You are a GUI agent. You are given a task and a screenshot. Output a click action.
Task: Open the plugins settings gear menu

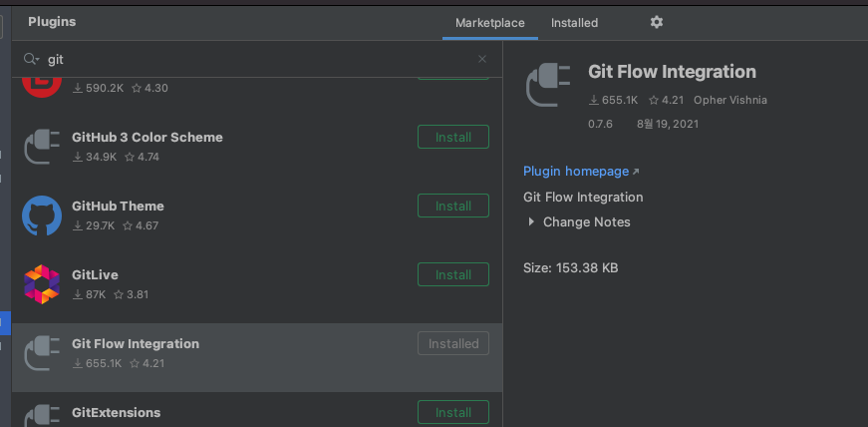tap(656, 22)
